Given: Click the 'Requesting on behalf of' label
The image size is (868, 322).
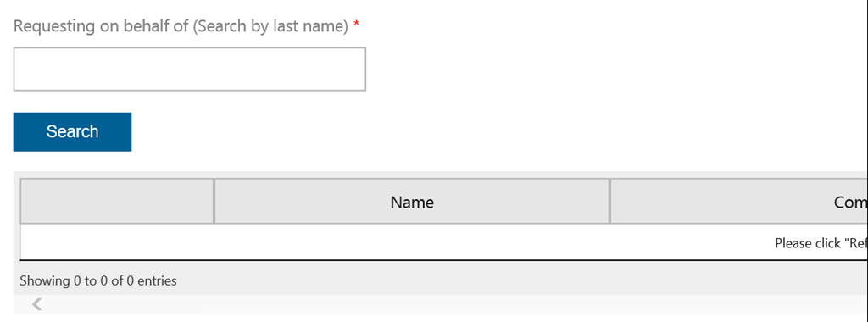Looking at the screenshot, I should [x=102, y=26].
